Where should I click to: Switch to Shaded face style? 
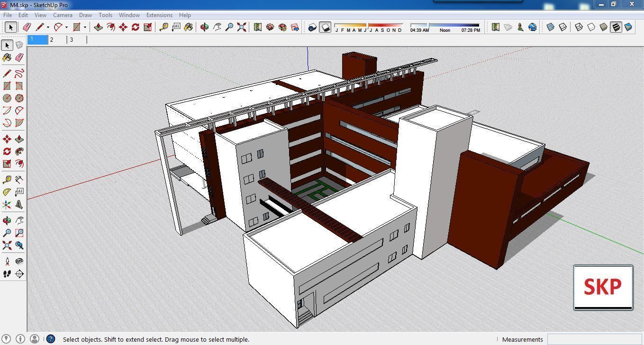pyautogui.click(x=604, y=27)
